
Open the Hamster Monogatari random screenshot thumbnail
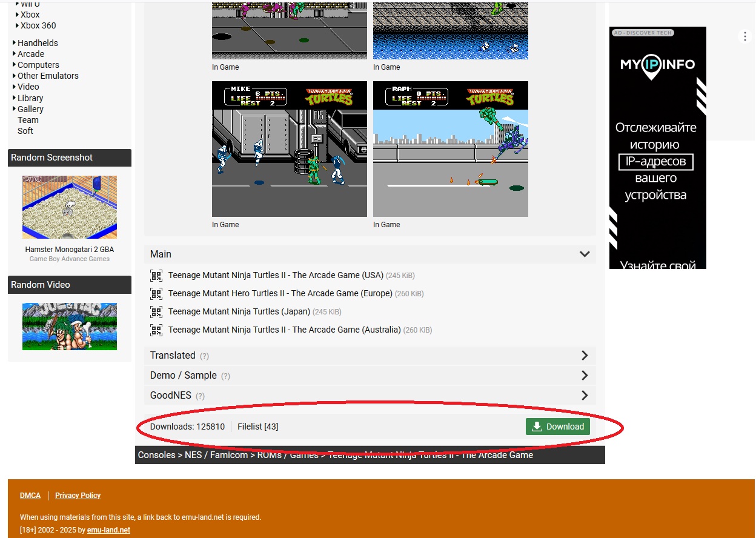[x=70, y=207]
